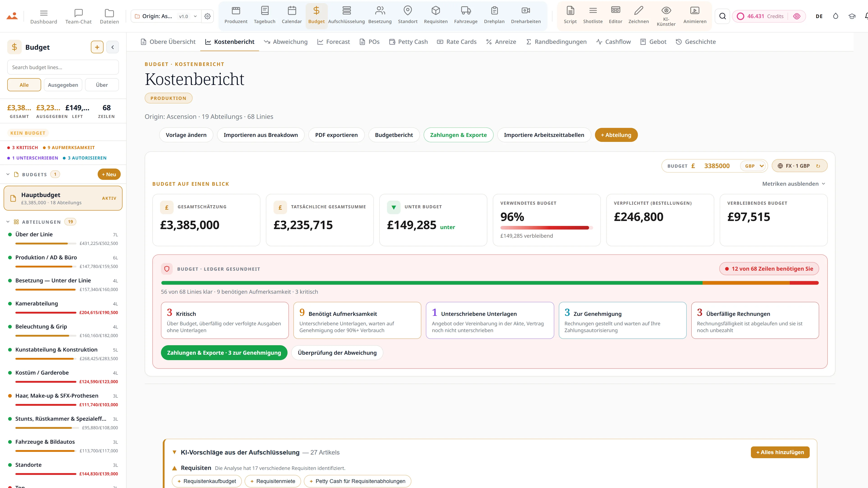This screenshot has height=488, width=868.
Task: Click Importieren aus Breakdown button
Action: pyautogui.click(x=261, y=135)
